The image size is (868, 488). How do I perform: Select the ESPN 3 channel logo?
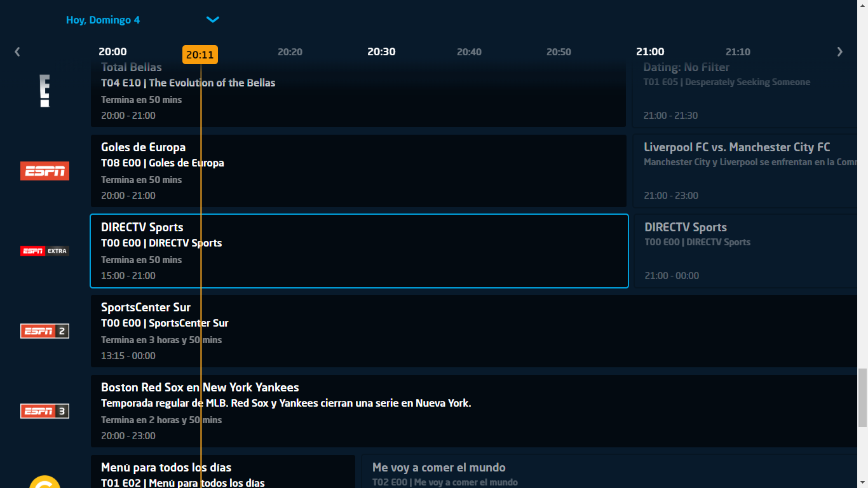pos(44,411)
